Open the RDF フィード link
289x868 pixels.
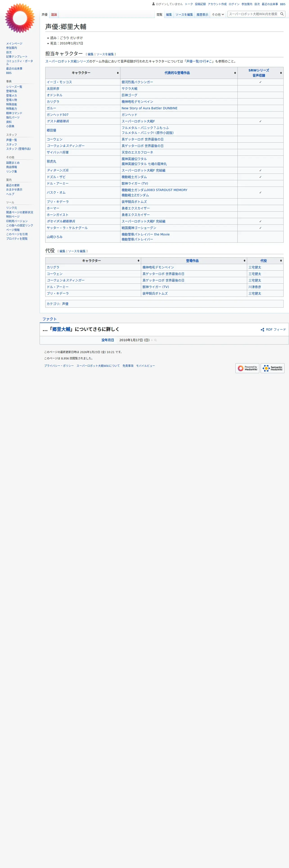click(x=276, y=329)
